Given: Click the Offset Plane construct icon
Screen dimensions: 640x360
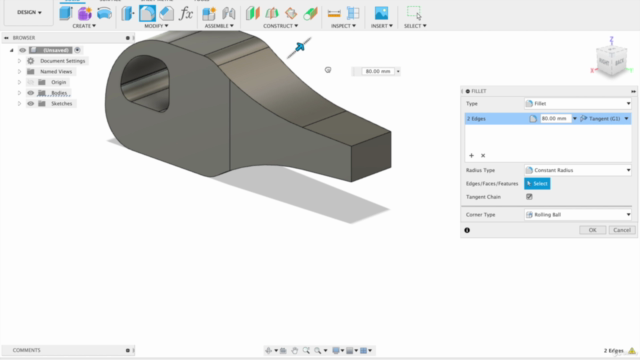Looking at the screenshot, I should tap(253, 13).
